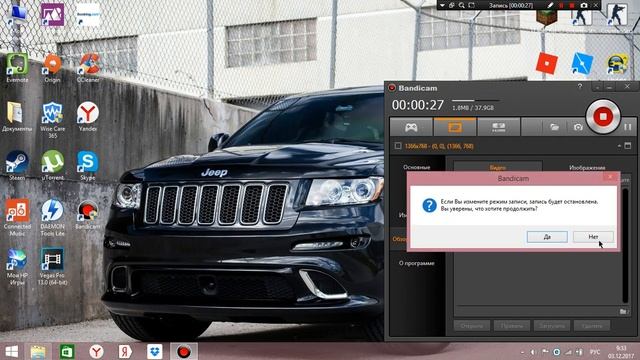The image size is (640, 360).
Task: Click the fullscreen rectangle icon on the recording bar
Action: pyautogui.click(x=472, y=5)
